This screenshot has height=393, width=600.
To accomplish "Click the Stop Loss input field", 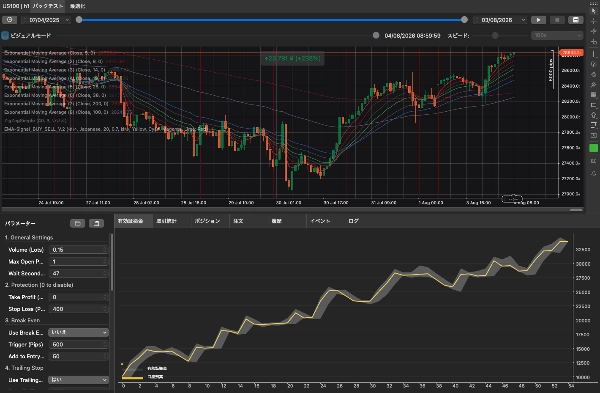I will (78, 309).
